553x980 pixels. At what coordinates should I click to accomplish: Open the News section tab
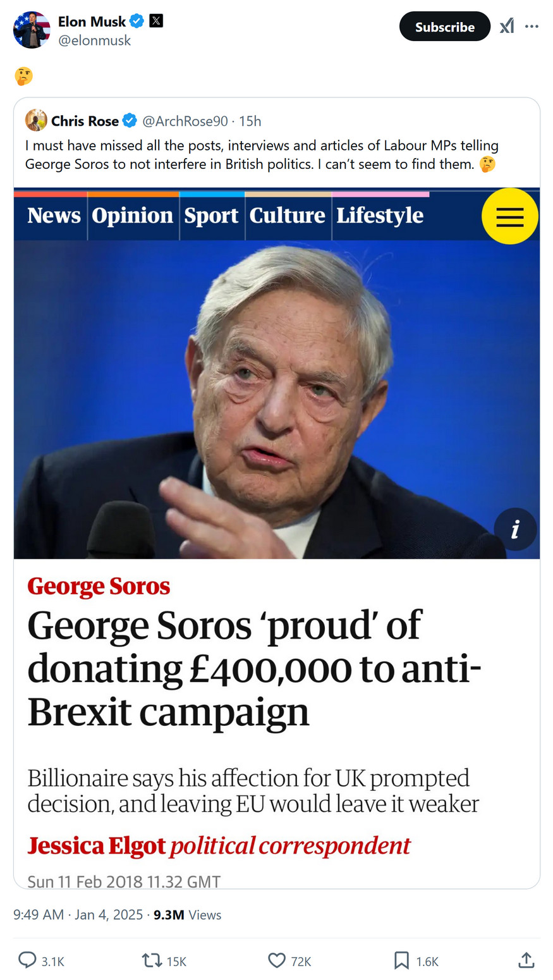pyautogui.click(x=54, y=216)
